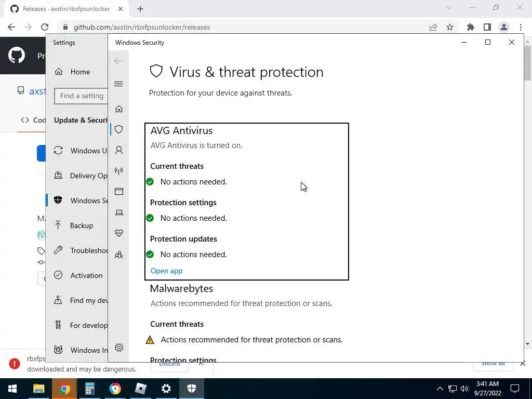This screenshot has width=532, height=399.
Task: Select Windows Update in Settings sidebar
Action: [x=77, y=151]
